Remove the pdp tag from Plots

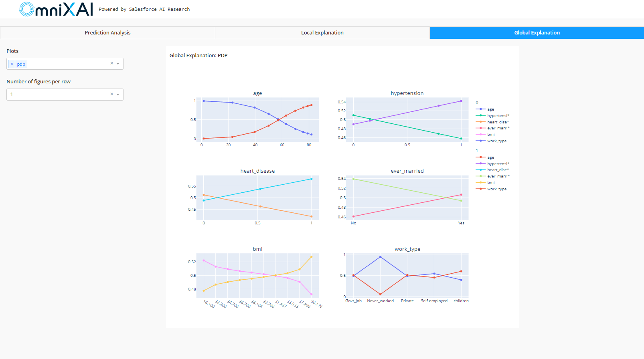12,64
